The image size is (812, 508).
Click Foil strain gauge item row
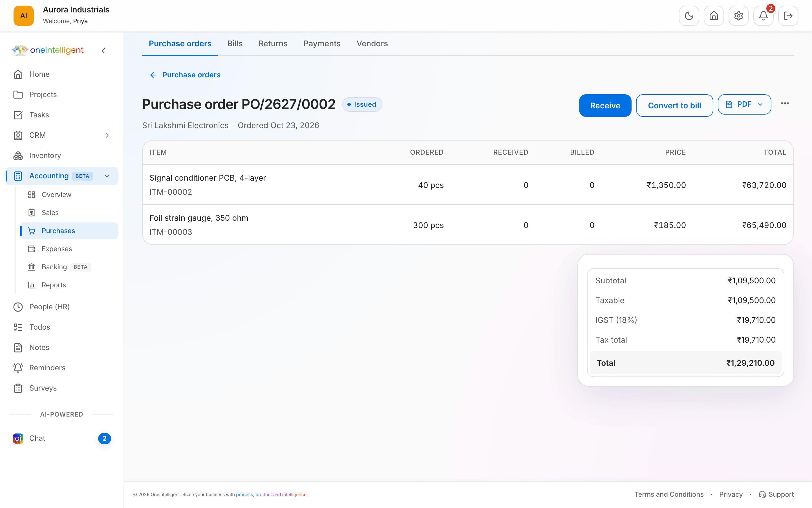pos(468,225)
